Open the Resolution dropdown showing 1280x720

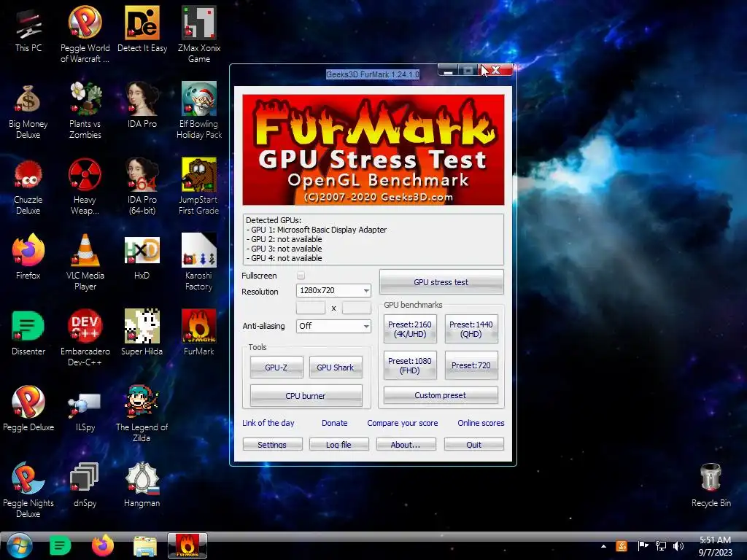[333, 290]
